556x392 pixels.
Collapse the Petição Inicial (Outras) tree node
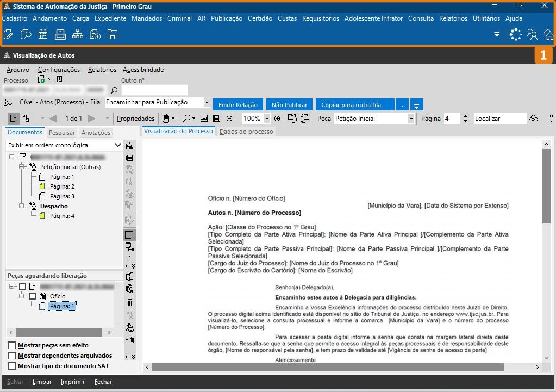point(22,167)
